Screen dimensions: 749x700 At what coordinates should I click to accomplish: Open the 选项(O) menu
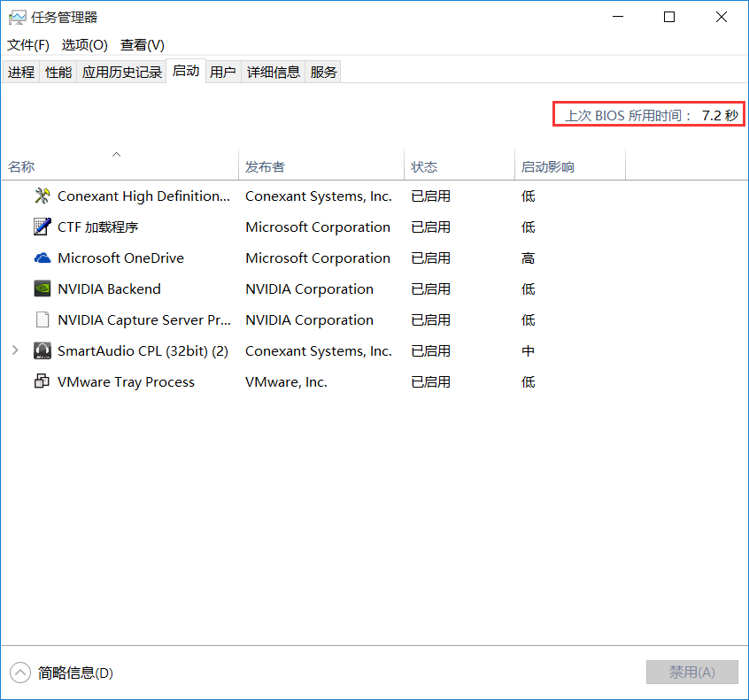[x=84, y=45]
